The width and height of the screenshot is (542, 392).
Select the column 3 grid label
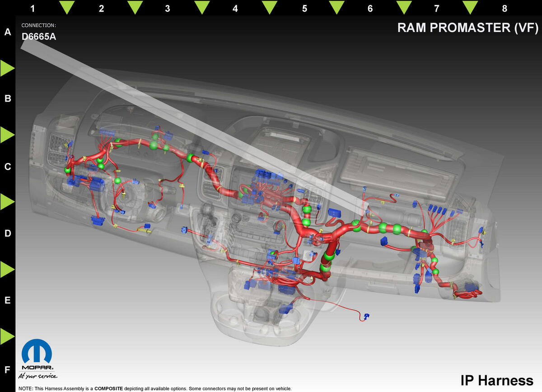tap(168, 9)
